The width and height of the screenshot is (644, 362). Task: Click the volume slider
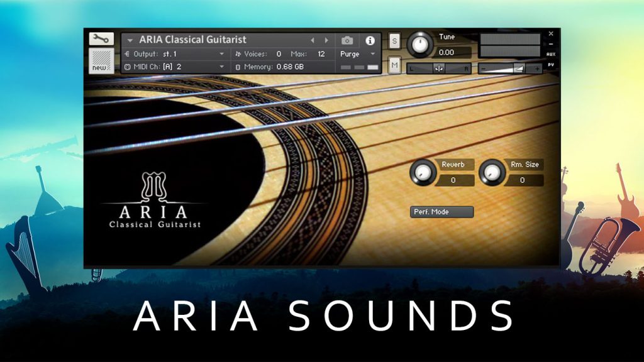(x=510, y=69)
